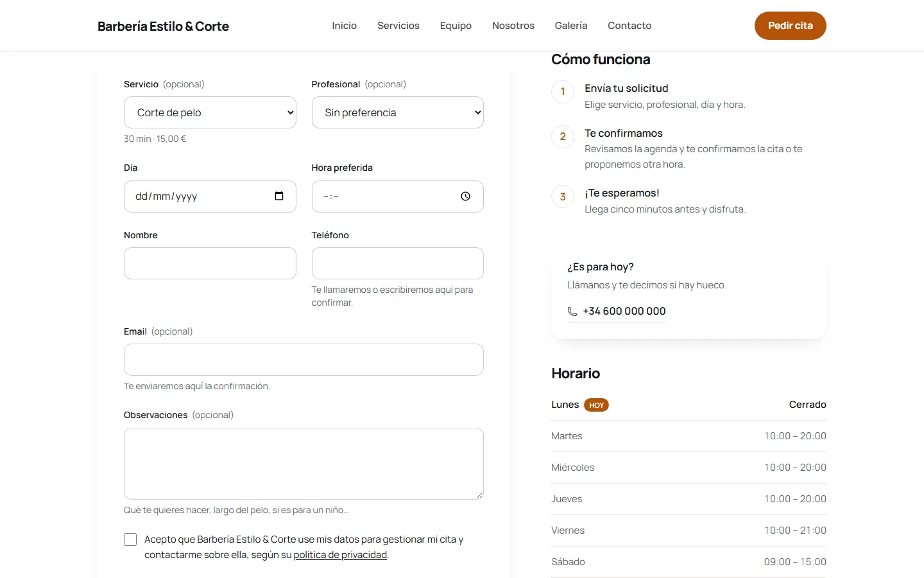The image size is (924, 578).
Task: Click the Pedir cita button
Action: 791,26
